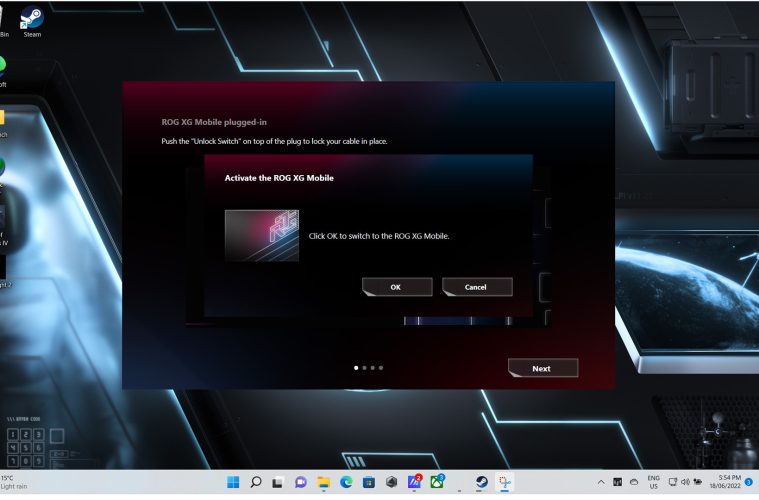Click the ROG thumbnail image in the activation dialog
This screenshot has height=500, width=759.
[x=262, y=236]
